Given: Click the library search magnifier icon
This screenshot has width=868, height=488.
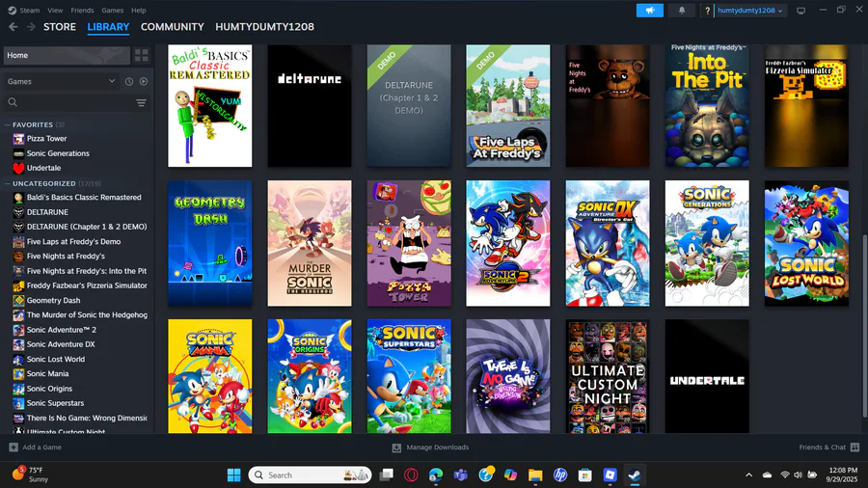Looking at the screenshot, I should coord(13,102).
